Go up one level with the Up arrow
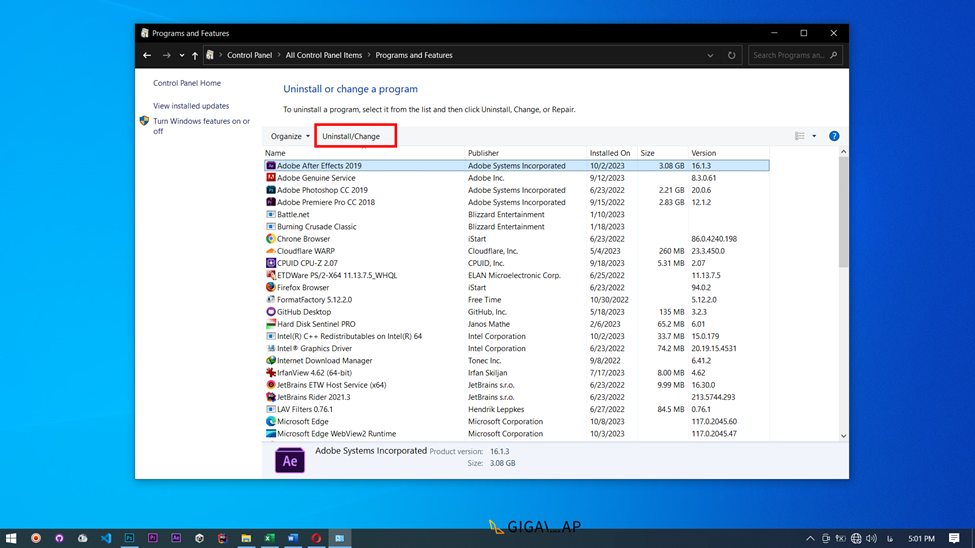 point(195,55)
